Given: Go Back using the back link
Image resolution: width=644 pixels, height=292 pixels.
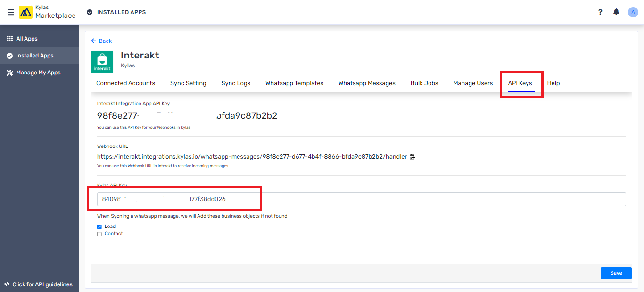Looking at the screenshot, I should point(101,41).
